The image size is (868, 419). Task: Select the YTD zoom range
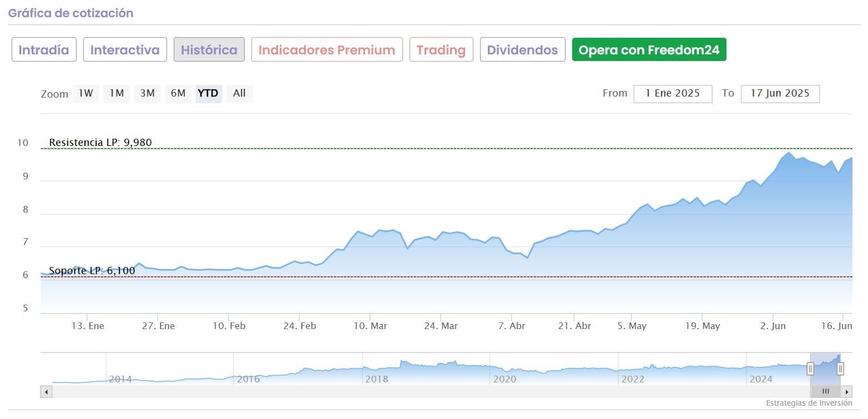208,93
